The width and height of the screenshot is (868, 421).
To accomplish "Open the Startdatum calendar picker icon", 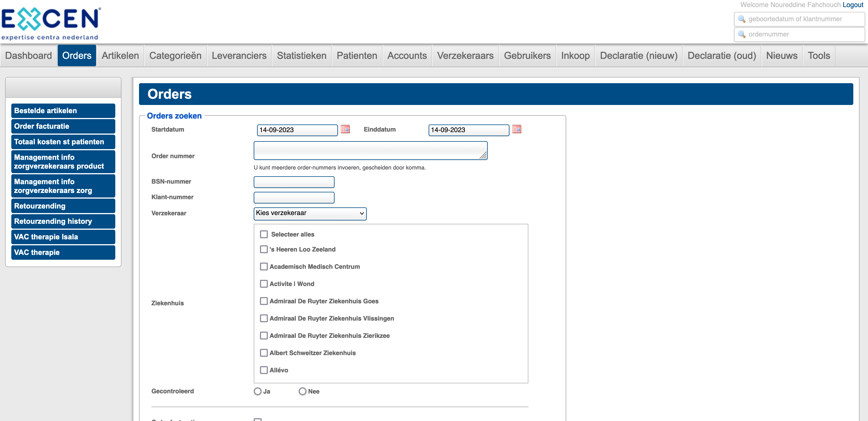I will coord(345,129).
